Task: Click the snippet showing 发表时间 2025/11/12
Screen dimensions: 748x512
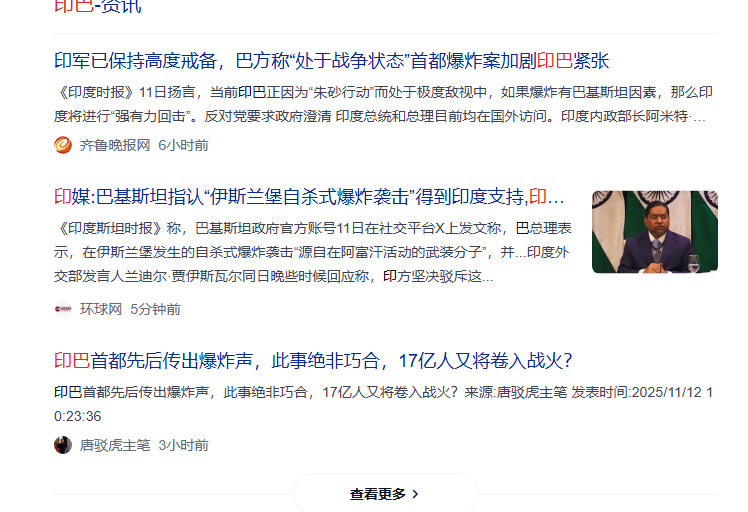Action: tap(383, 404)
